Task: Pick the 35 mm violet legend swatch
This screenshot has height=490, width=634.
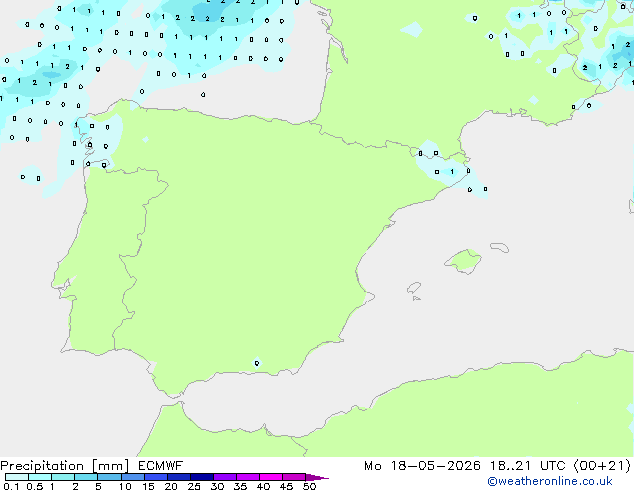Action: (x=247, y=477)
